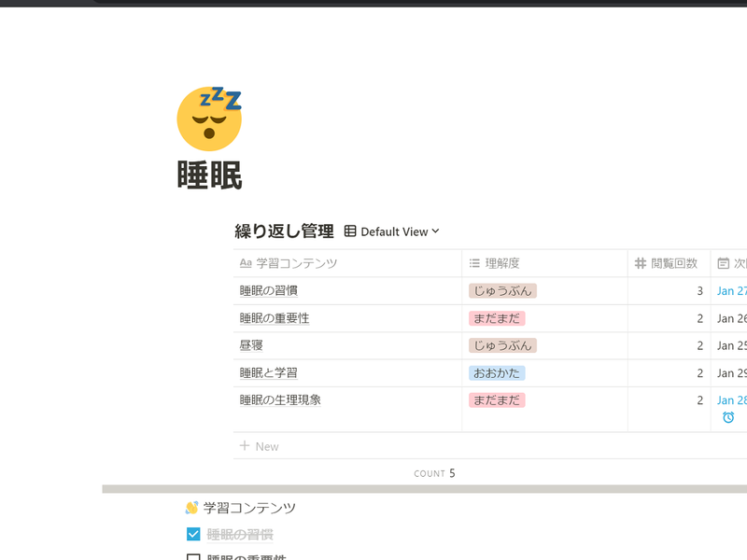Click the blue おおかた tag
This screenshot has width=747, height=560.
[x=497, y=372]
